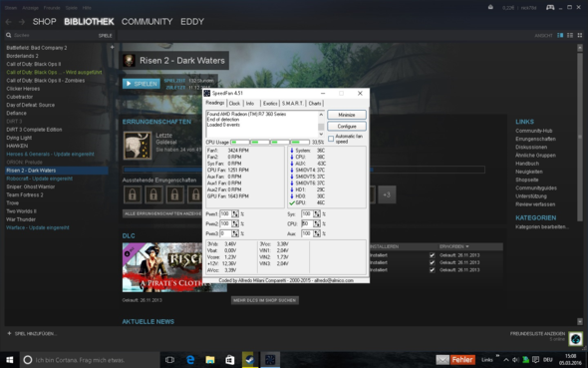
Task: Click the magnifier icon in Steam search
Action: (x=8, y=35)
